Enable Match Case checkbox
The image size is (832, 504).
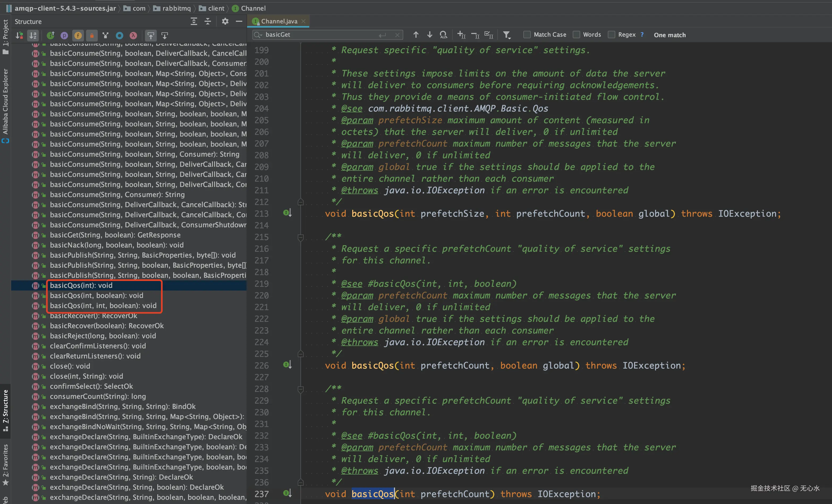527,35
